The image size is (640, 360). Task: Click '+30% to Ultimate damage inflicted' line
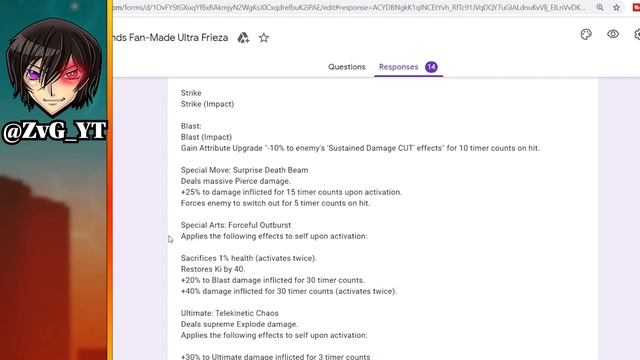(276, 356)
